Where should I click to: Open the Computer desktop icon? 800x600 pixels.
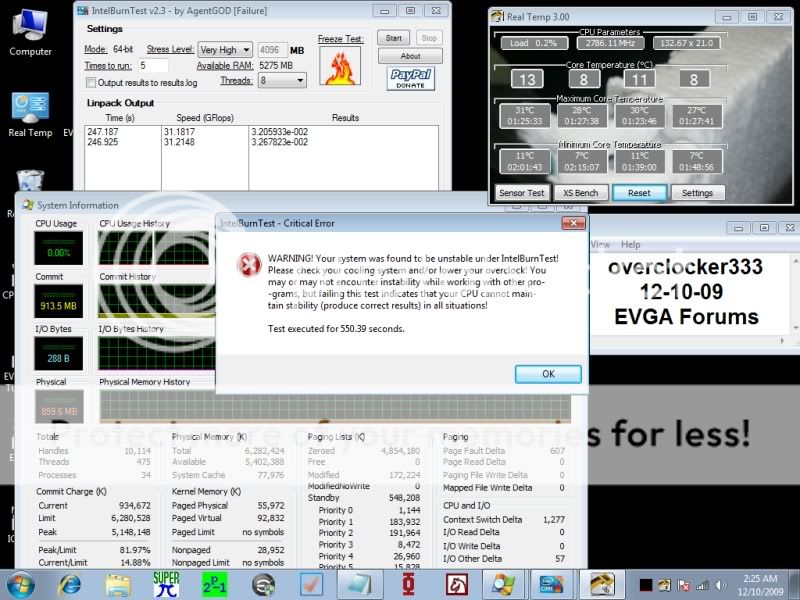pyautogui.click(x=30, y=30)
